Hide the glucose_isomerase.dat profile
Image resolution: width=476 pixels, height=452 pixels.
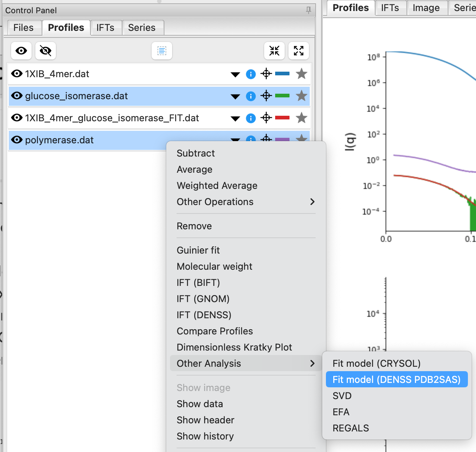(x=17, y=96)
